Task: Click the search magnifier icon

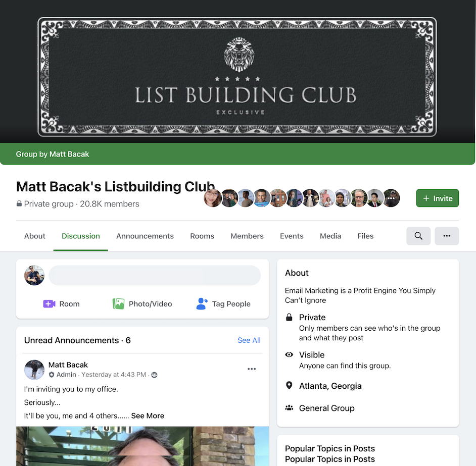Action: pyautogui.click(x=418, y=236)
